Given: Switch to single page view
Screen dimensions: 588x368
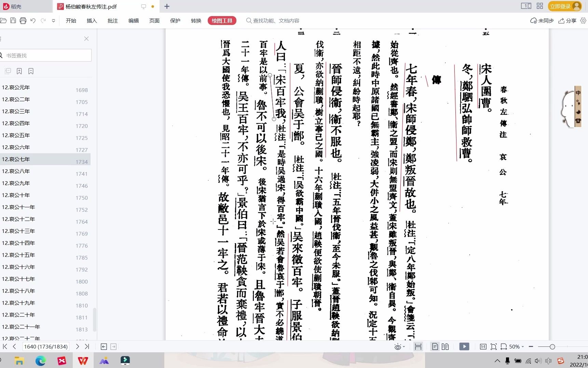Looking at the screenshot, I should pyautogui.click(x=435, y=346).
